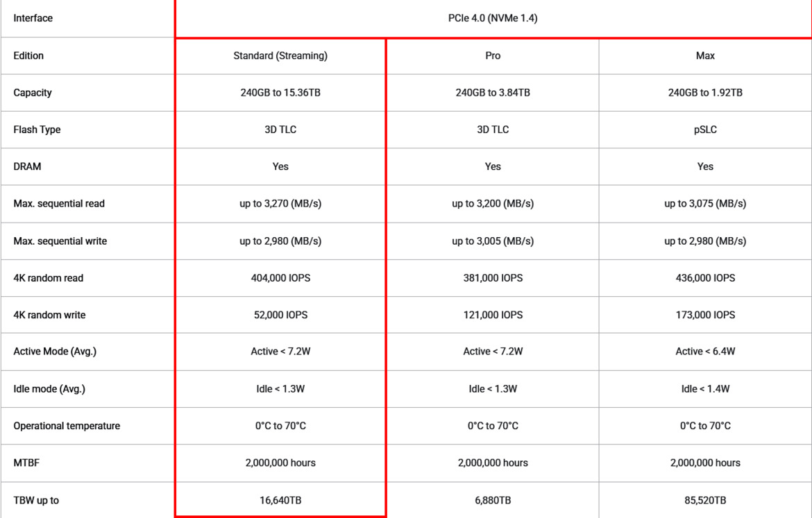The height and width of the screenshot is (518, 812).
Task: Select the 404,000 IOPS random read cell
Action: (280, 278)
